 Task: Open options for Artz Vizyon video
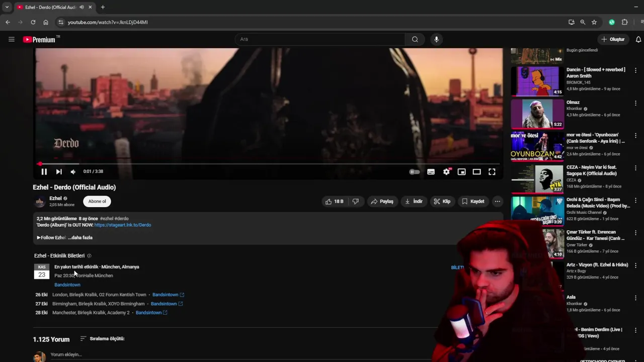tap(635, 265)
